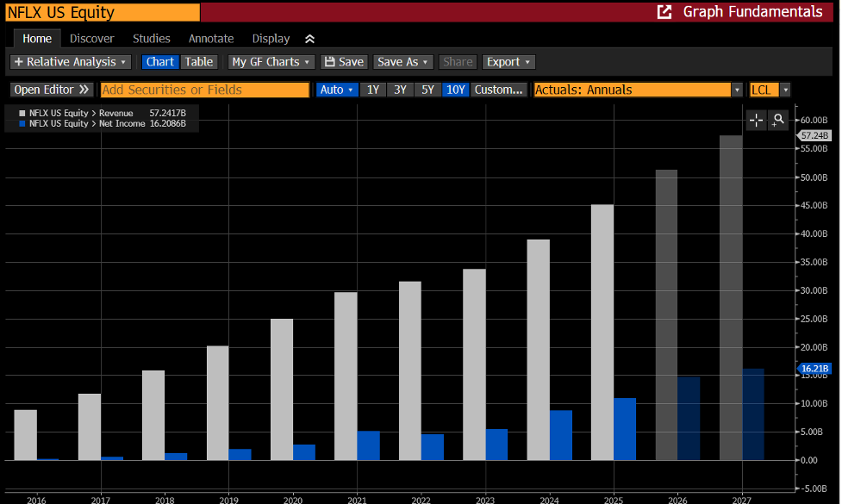The height and width of the screenshot is (504, 842).
Task: Click the 16.21B blue axis value tag
Action: click(x=814, y=369)
